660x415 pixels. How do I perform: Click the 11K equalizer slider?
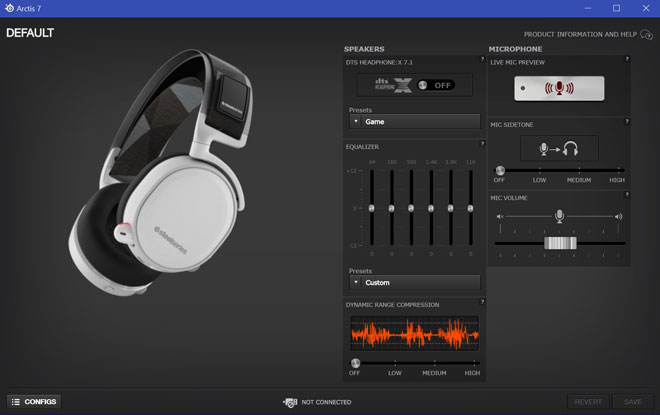pos(471,208)
